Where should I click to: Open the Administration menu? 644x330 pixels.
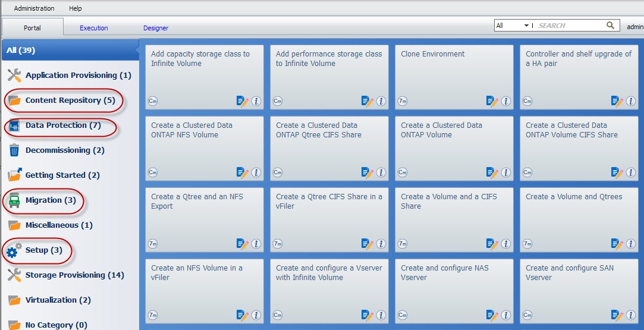point(34,8)
